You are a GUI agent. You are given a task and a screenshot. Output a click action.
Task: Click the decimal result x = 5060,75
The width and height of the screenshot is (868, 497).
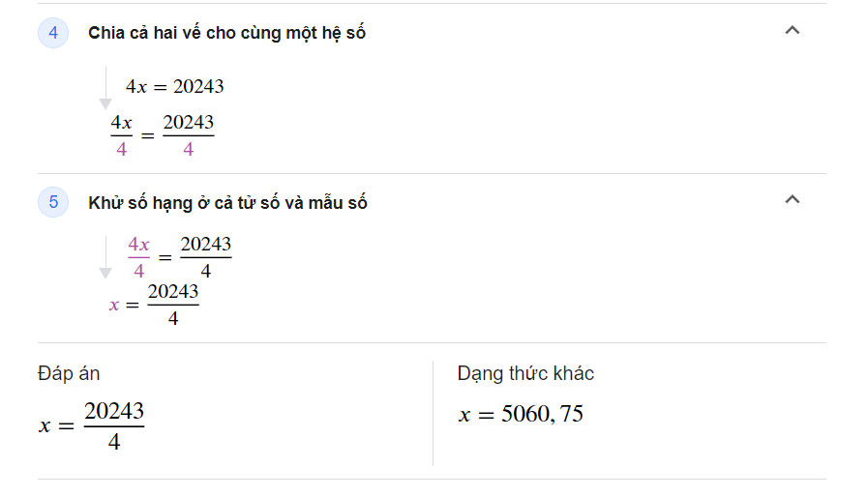click(x=521, y=415)
